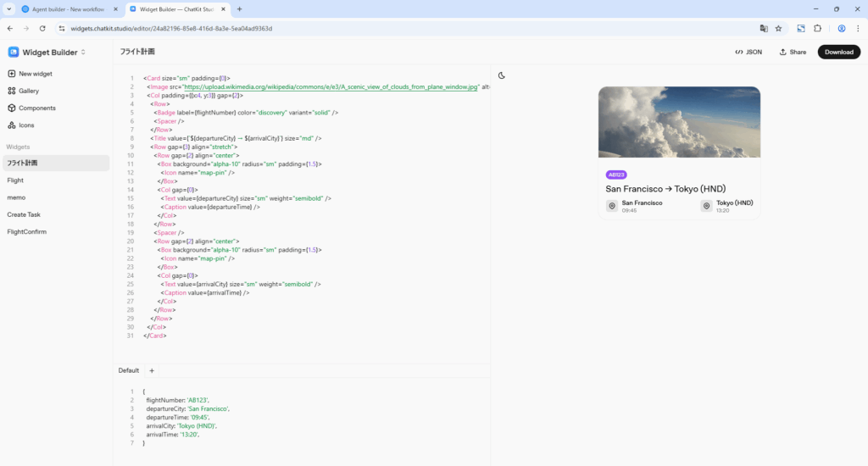Share the current widget
Screen dimensions: 868x466
pos(792,52)
